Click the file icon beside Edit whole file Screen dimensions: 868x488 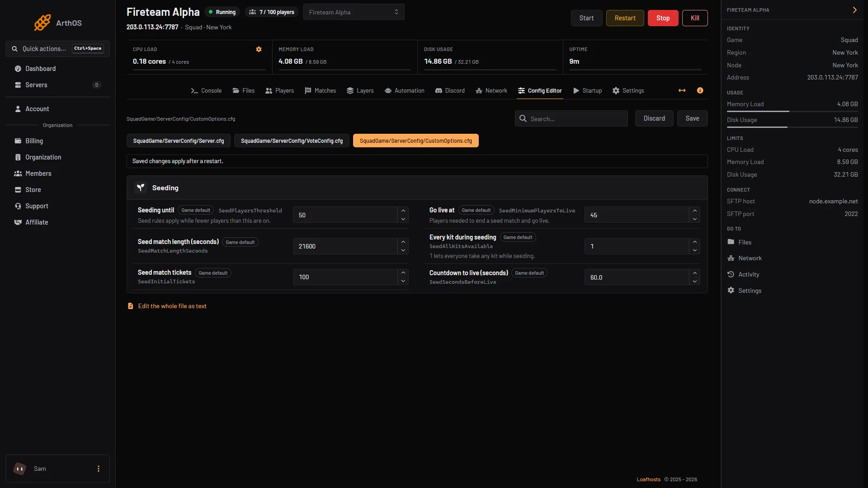130,306
